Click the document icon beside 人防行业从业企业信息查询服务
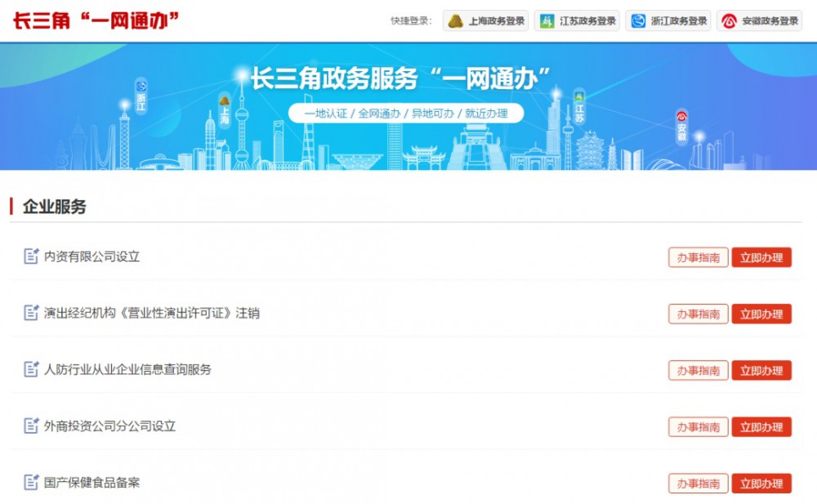 pyautogui.click(x=31, y=369)
